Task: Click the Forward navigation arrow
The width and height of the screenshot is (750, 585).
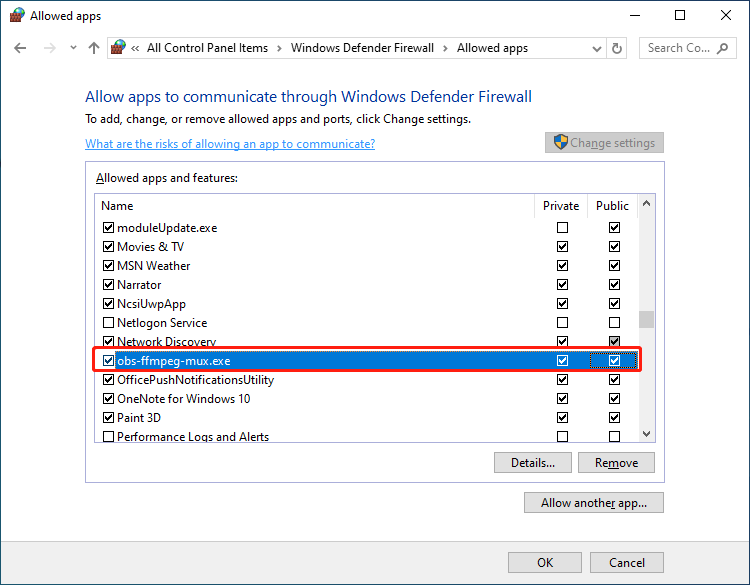Action: tap(50, 48)
